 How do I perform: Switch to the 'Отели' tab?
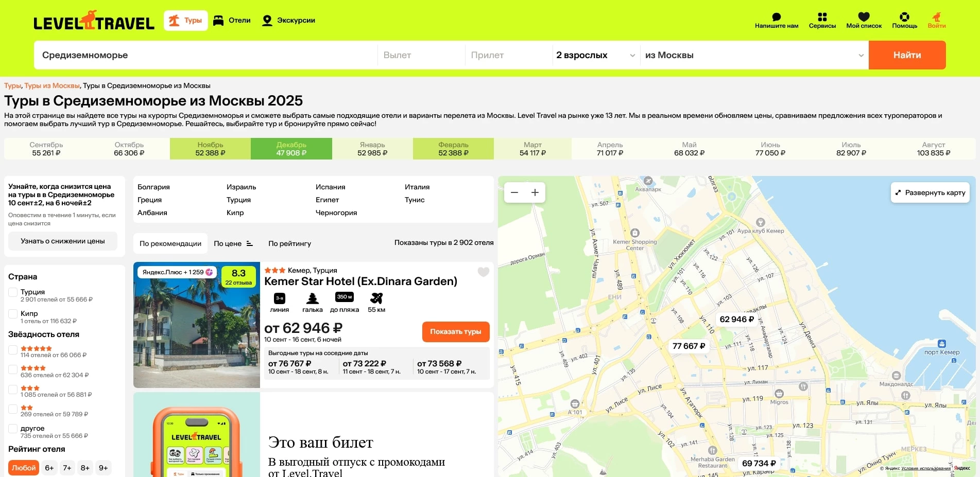(232, 21)
